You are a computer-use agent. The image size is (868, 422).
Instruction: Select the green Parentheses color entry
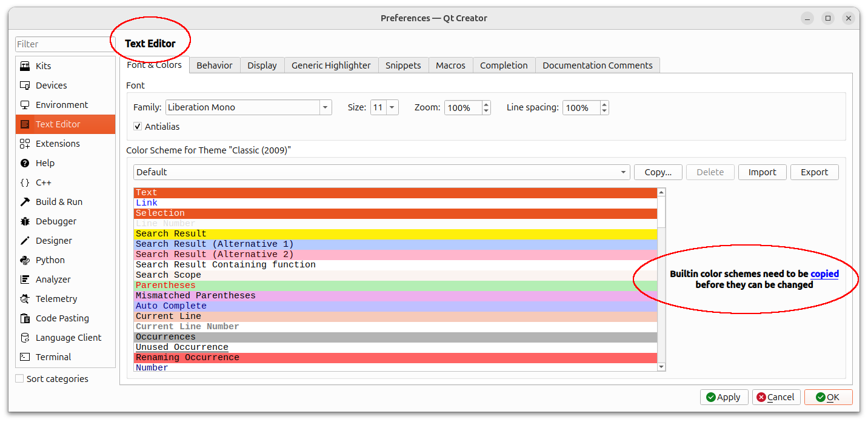pyautogui.click(x=395, y=286)
